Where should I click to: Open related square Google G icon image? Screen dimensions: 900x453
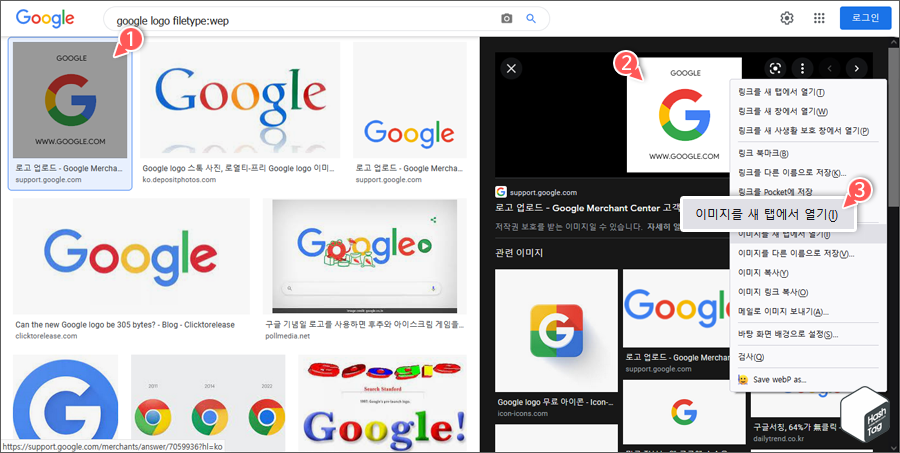click(x=556, y=331)
